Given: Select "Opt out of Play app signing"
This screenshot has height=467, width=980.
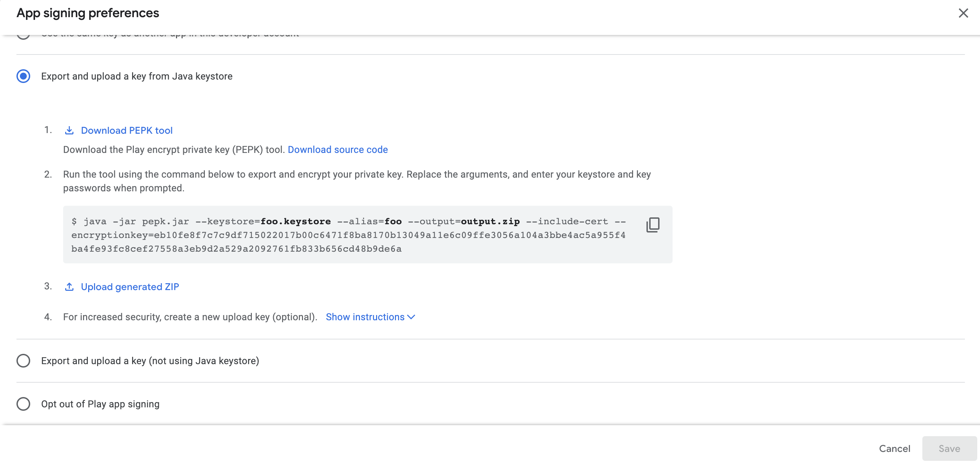Looking at the screenshot, I should (23, 404).
